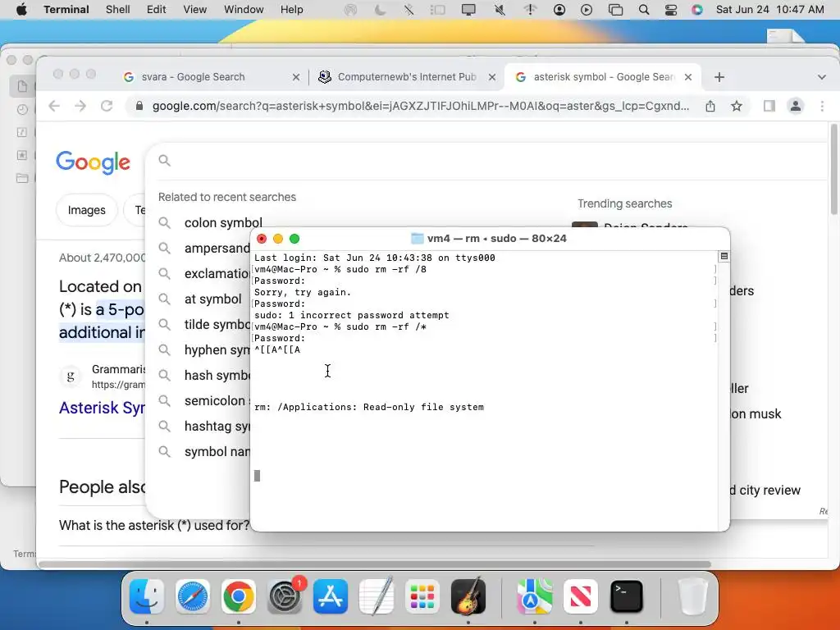Image resolution: width=840 pixels, height=630 pixels.
Task: Open the 'Asterisk Sym' result link
Action: tap(101, 408)
